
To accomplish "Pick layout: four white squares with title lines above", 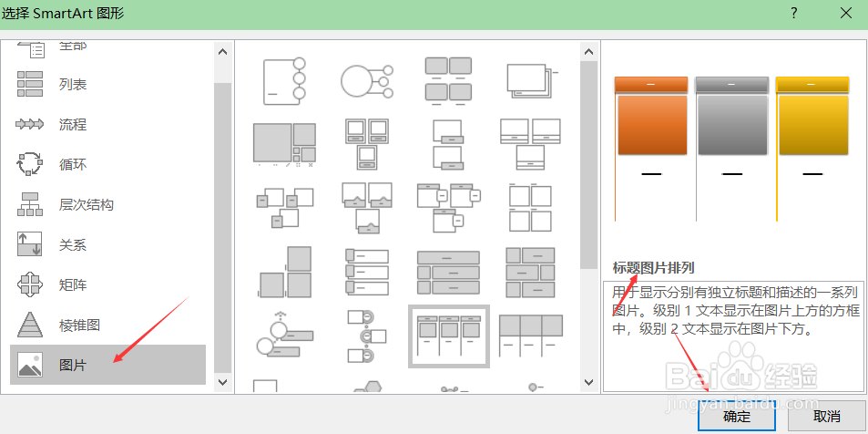I will coord(530,207).
